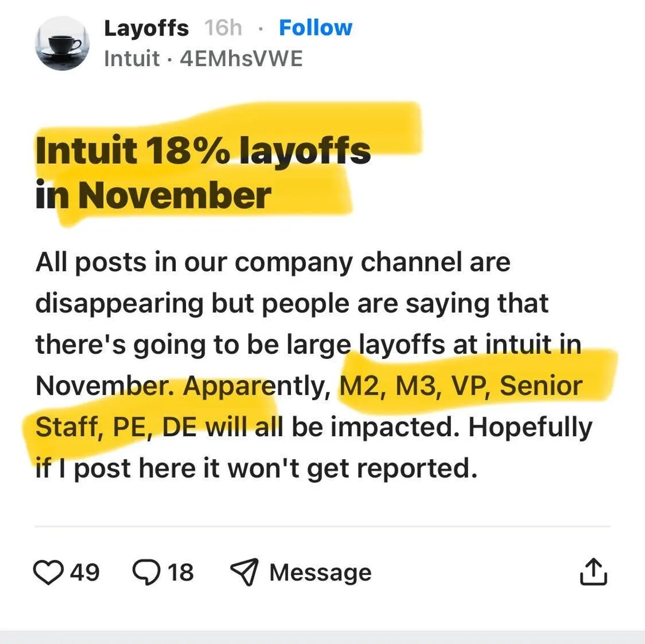
Task: Click highlighted text "M2, M3, VP, Senior"
Action: pos(461,386)
